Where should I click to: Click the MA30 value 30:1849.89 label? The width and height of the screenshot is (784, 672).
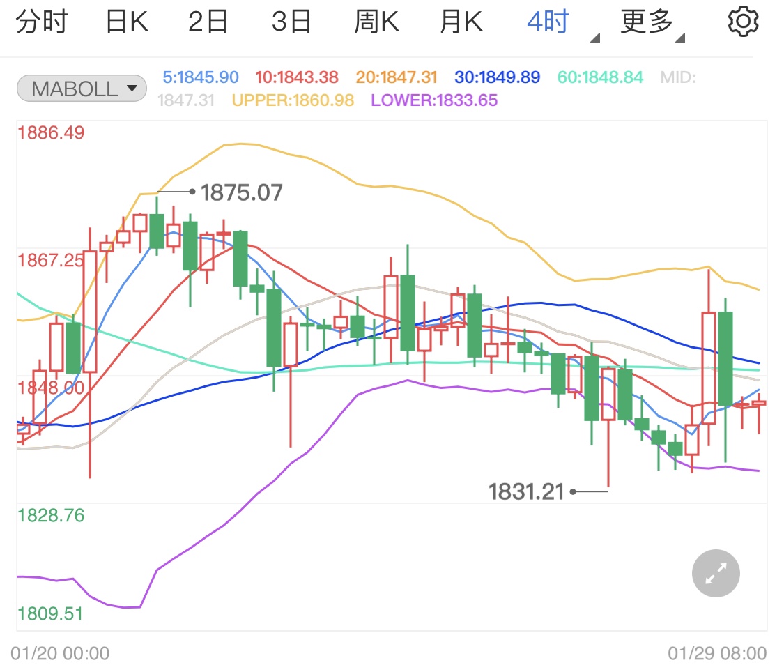(498, 77)
